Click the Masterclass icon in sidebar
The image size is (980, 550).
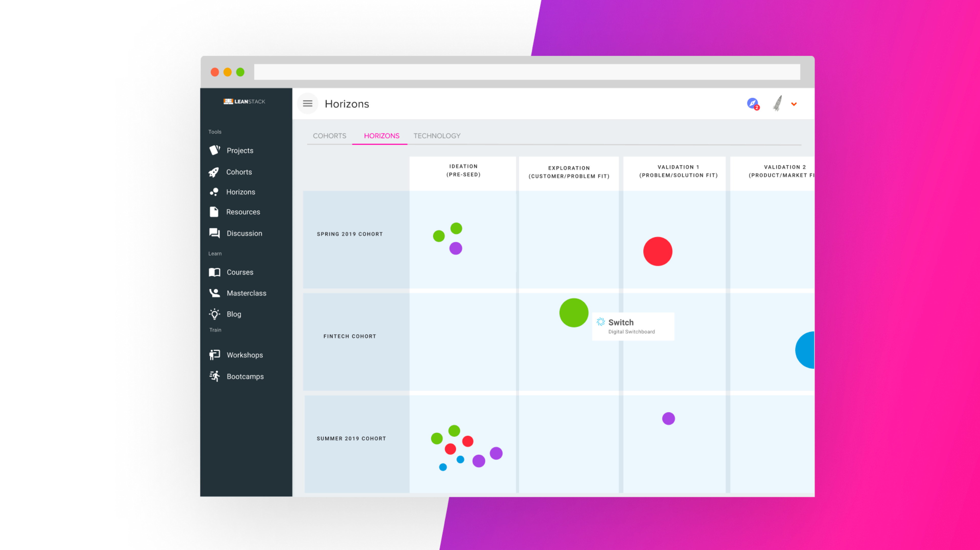pos(215,293)
